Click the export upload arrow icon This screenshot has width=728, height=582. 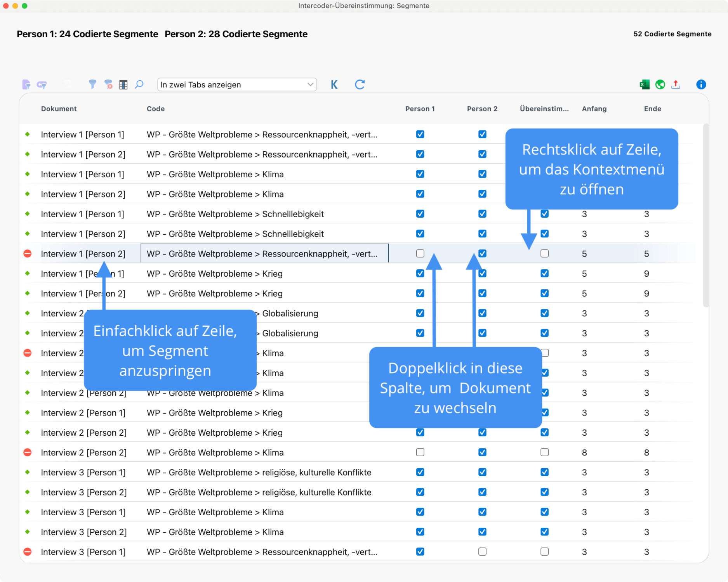[x=676, y=84]
